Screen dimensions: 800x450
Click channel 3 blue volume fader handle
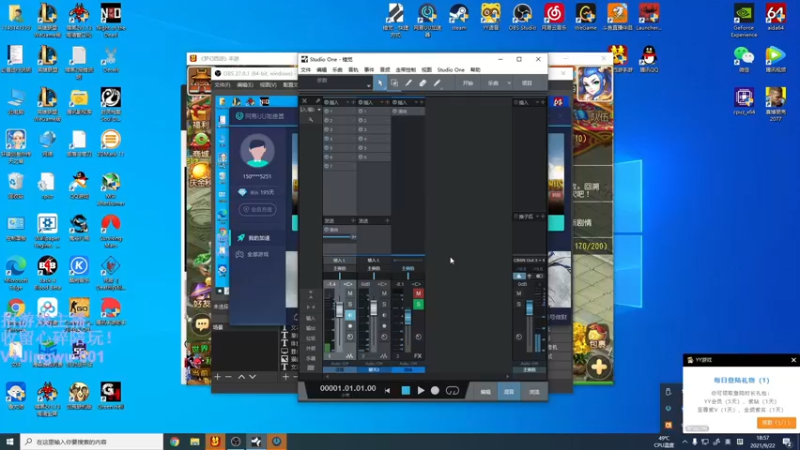click(408, 317)
